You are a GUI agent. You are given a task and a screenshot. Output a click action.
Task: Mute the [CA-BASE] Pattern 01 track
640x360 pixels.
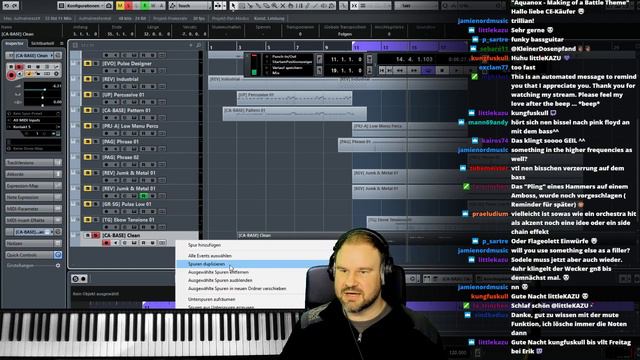[x=87, y=110]
